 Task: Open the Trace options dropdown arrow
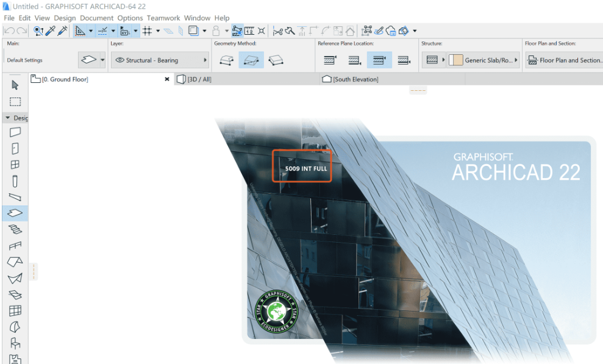(x=204, y=30)
